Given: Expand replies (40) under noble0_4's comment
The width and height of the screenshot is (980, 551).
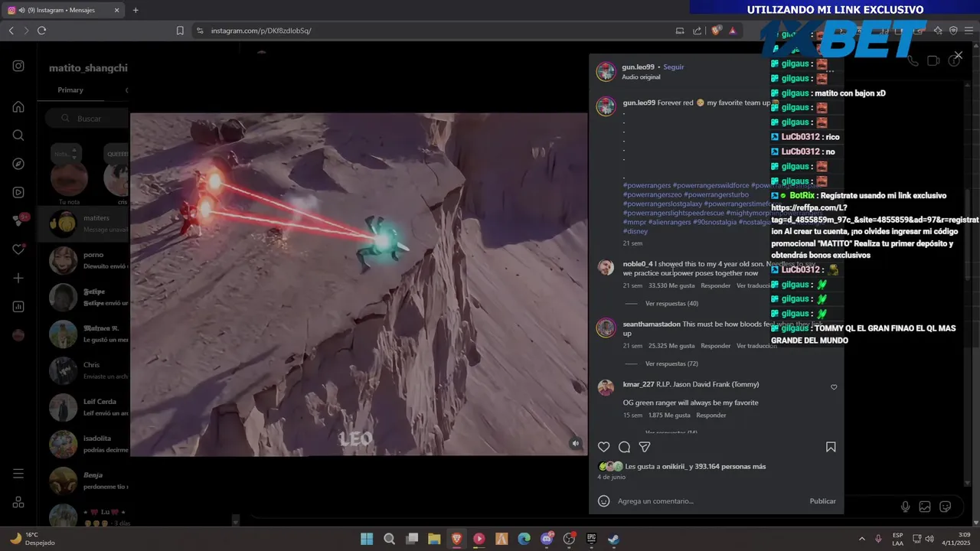Looking at the screenshot, I should tap(671, 304).
